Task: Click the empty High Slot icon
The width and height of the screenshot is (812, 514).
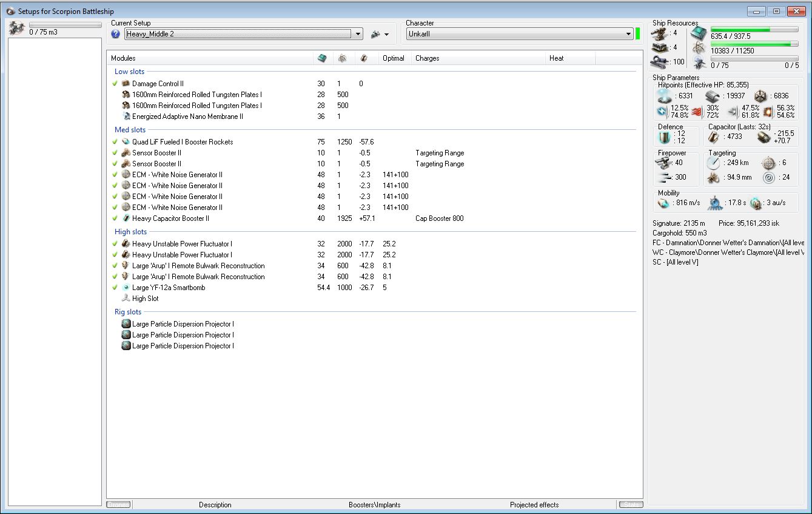Action: pyautogui.click(x=126, y=299)
